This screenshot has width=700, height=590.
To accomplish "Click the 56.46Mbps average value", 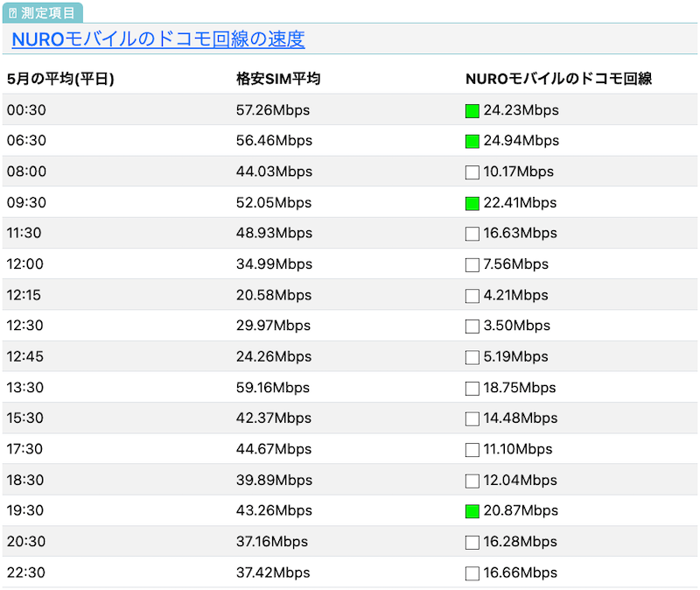I will click(274, 140).
